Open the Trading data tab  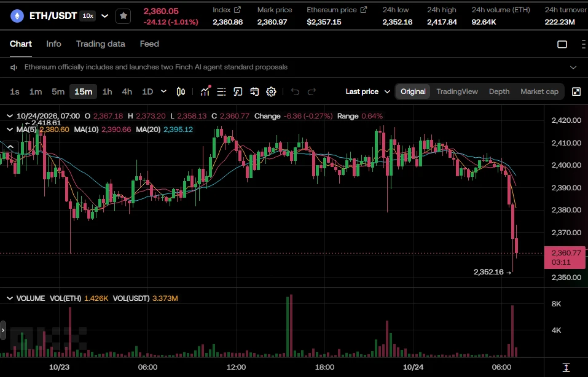coord(101,44)
